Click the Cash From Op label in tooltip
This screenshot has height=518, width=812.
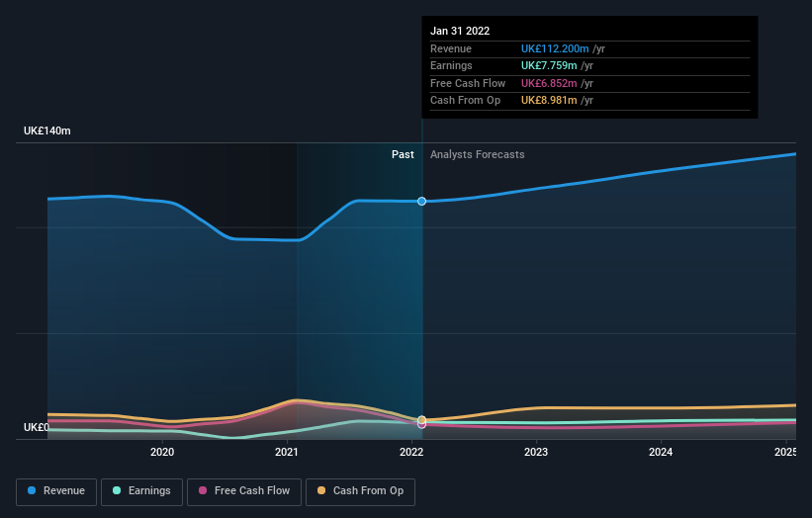point(465,101)
